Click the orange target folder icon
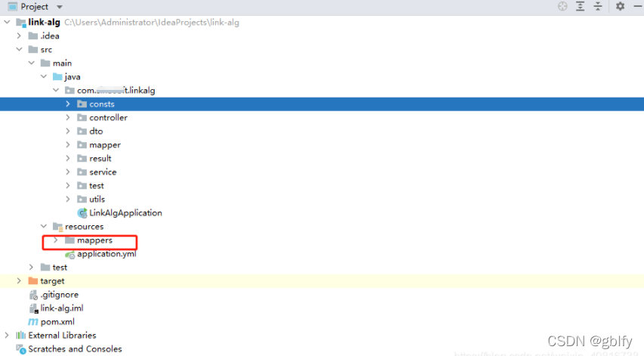The height and width of the screenshot is (356, 644). click(x=33, y=280)
